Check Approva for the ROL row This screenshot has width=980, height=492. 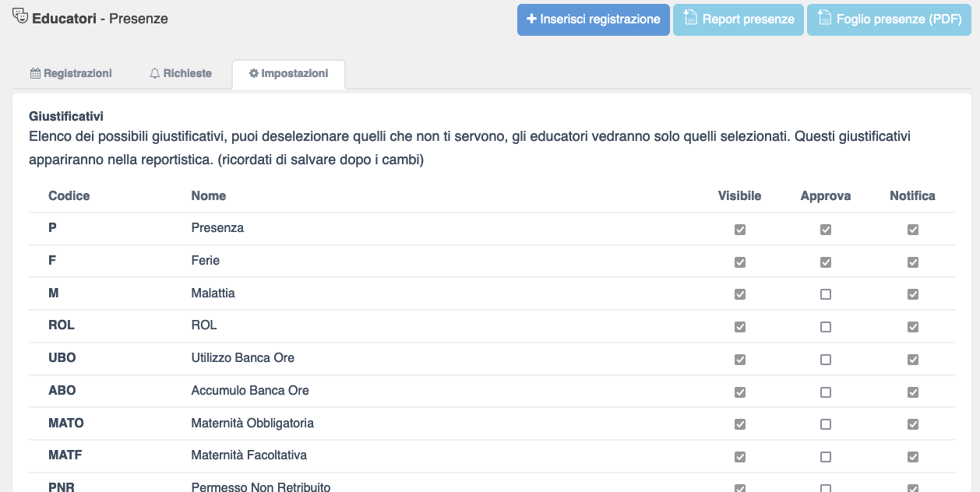tap(826, 327)
